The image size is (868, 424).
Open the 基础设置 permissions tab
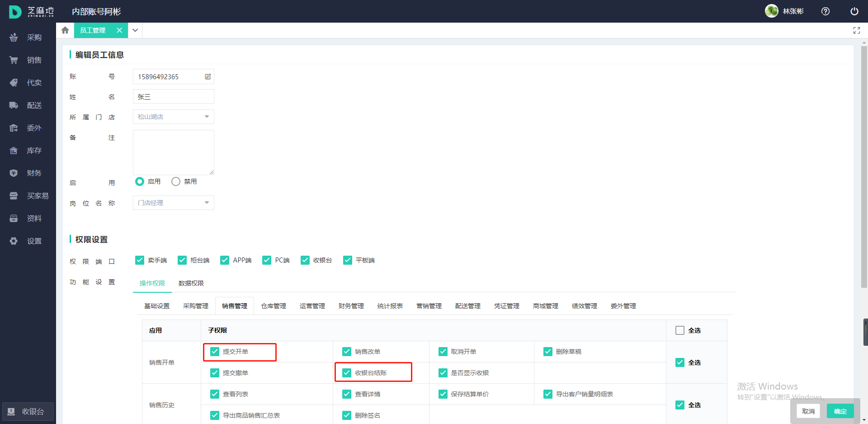point(157,306)
